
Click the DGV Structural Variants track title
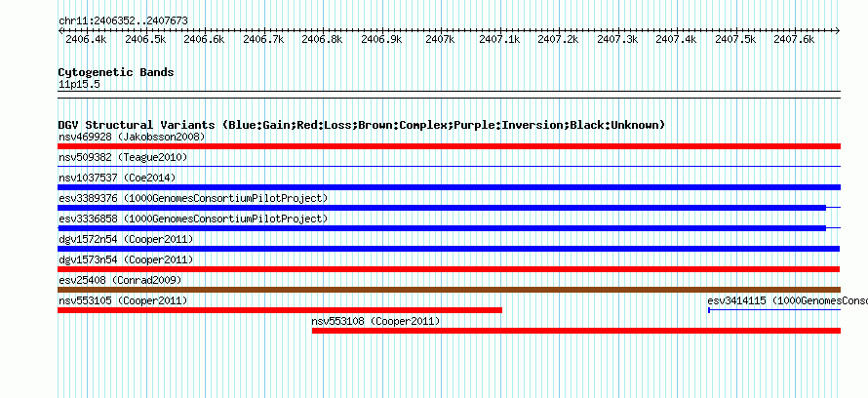[x=361, y=125]
